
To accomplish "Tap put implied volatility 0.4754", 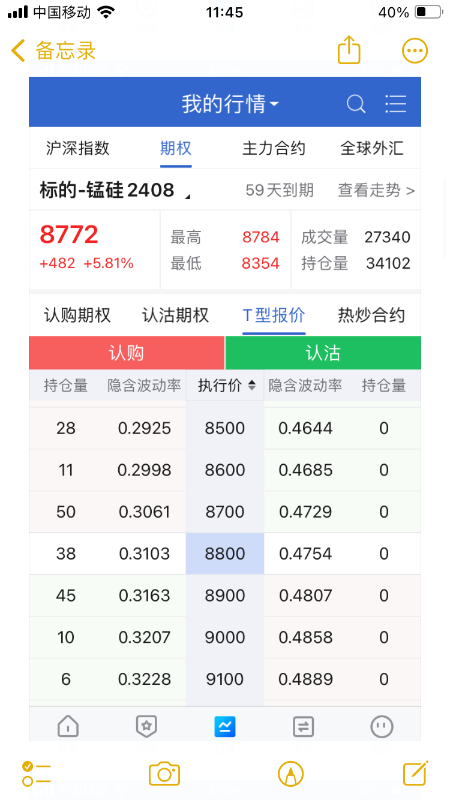I will (306, 554).
